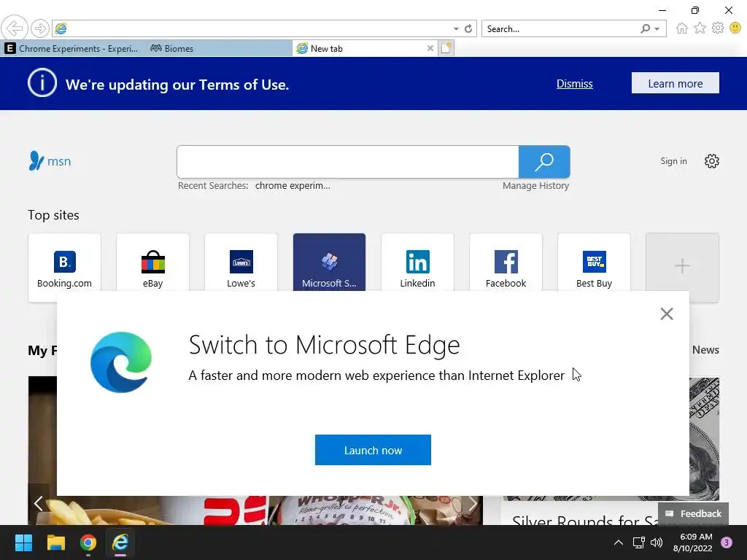Click the IE address bar field
This screenshot has width=747, height=560.
click(x=258, y=28)
